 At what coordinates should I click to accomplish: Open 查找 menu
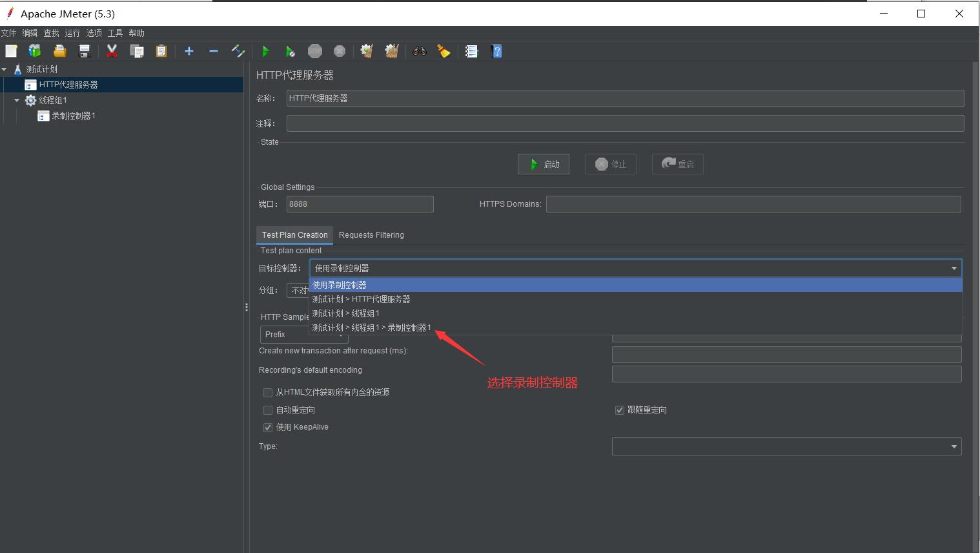51,33
